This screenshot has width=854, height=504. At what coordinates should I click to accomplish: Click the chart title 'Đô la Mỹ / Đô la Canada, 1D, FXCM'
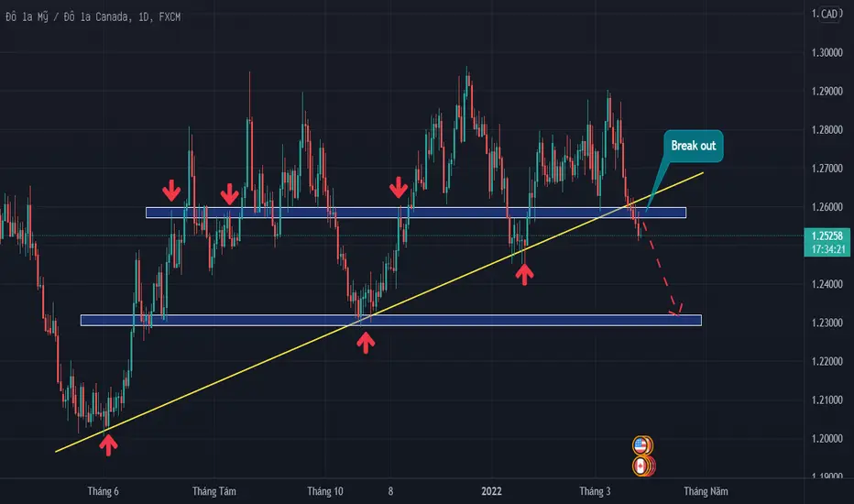pyautogui.click(x=93, y=16)
